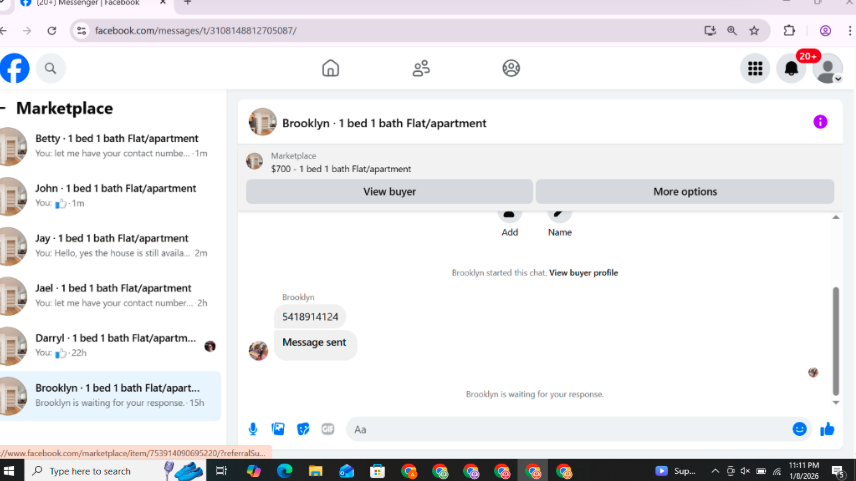Click the back arrow beside Marketplace heading
The image size is (856, 481).
tap(3, 108)
